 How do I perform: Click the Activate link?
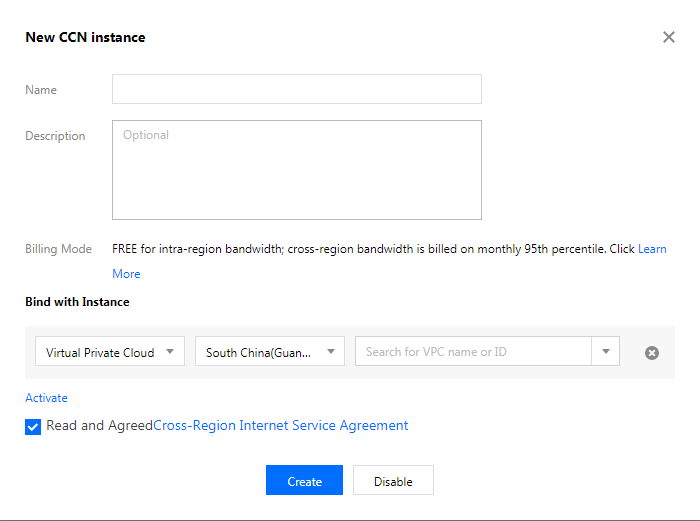tap(46, 398)
